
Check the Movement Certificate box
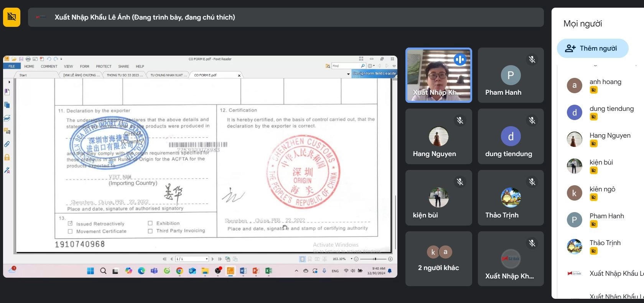tap(70, 231)
